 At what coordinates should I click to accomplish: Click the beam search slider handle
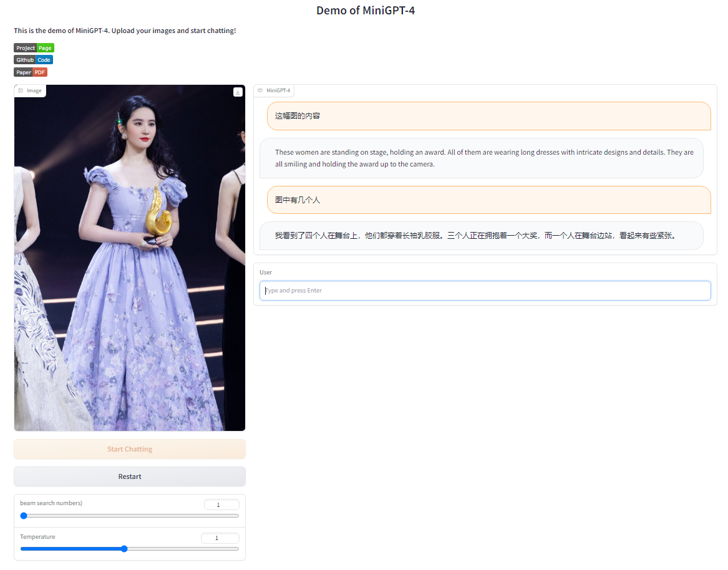click(24, 515)
